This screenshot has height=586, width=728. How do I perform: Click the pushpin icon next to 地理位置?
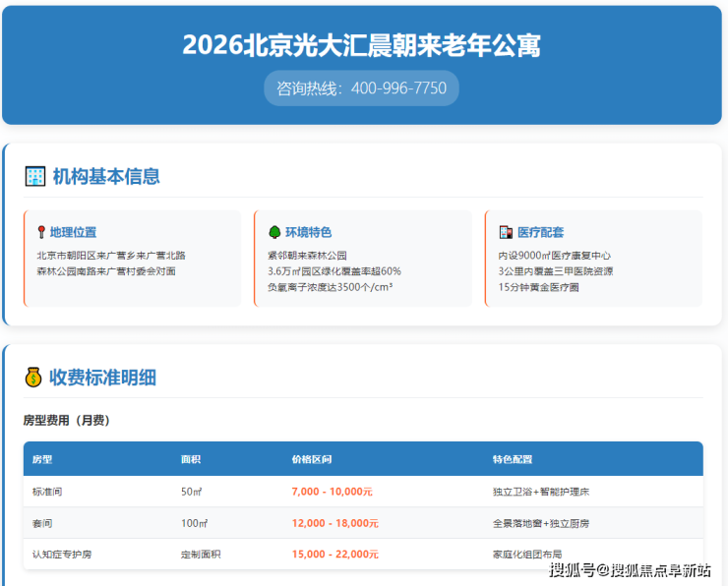coord(41,233)
